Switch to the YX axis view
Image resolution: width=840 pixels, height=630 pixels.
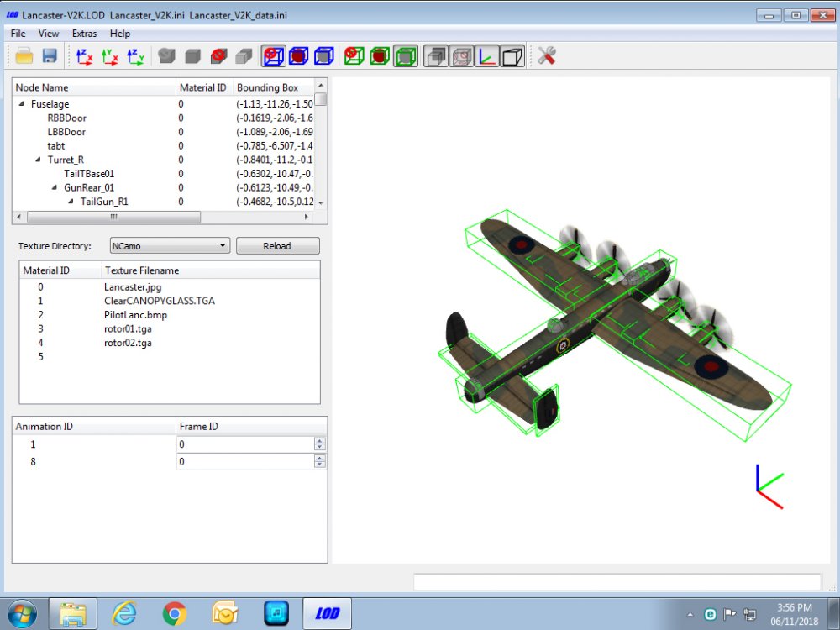pyautogui.click(x=110, y=56)
